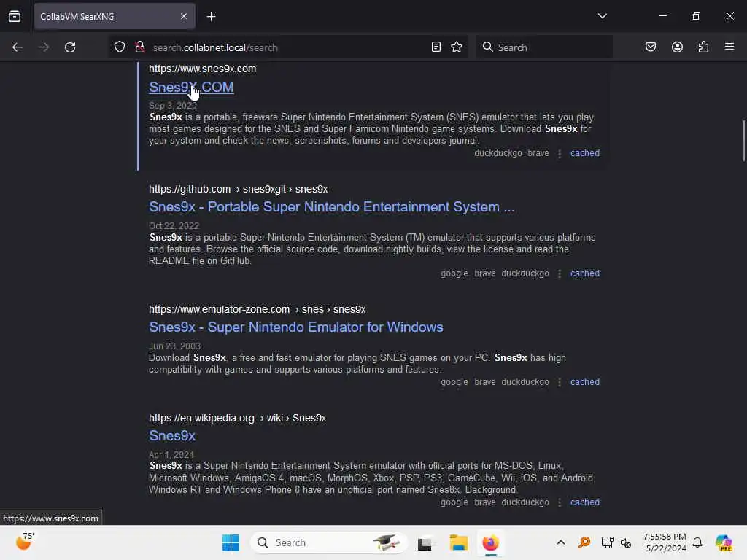Open the weather widget showing 75°
747x560 pixels.
click(26, 542)
